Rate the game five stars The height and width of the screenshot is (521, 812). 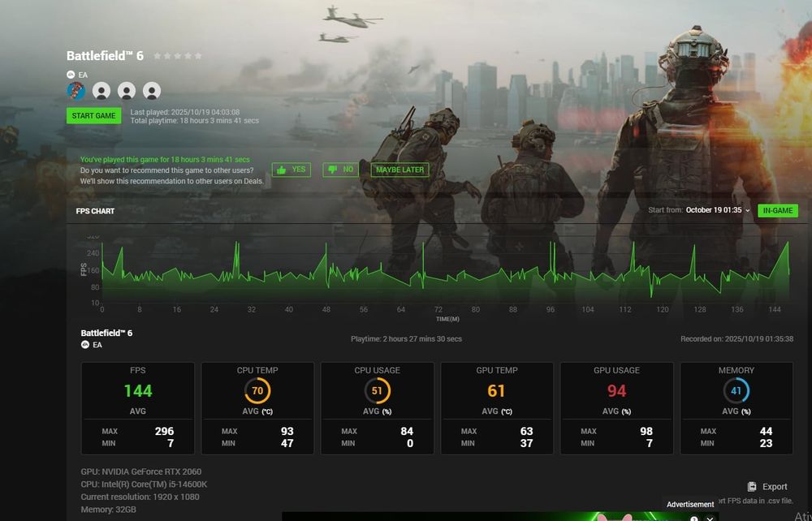click(x=198, y=56)
